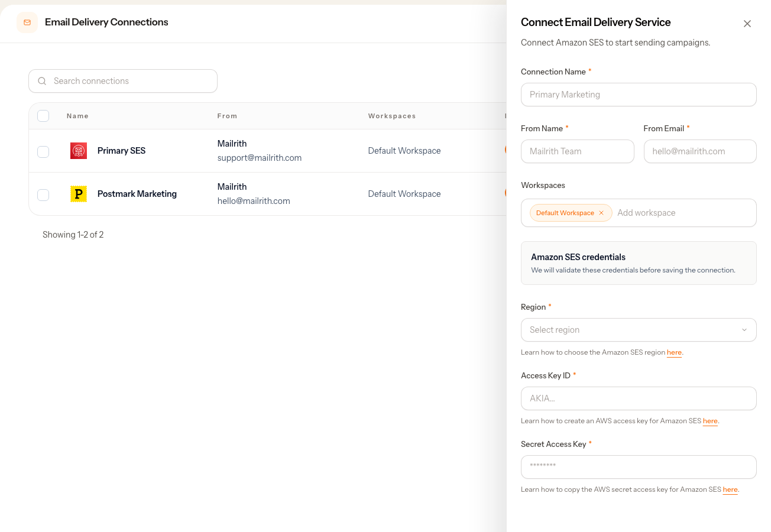Click hello@mailrith.com in Postmark row
The height and width of the screenshot is (532, 771).
click(254, 201)
